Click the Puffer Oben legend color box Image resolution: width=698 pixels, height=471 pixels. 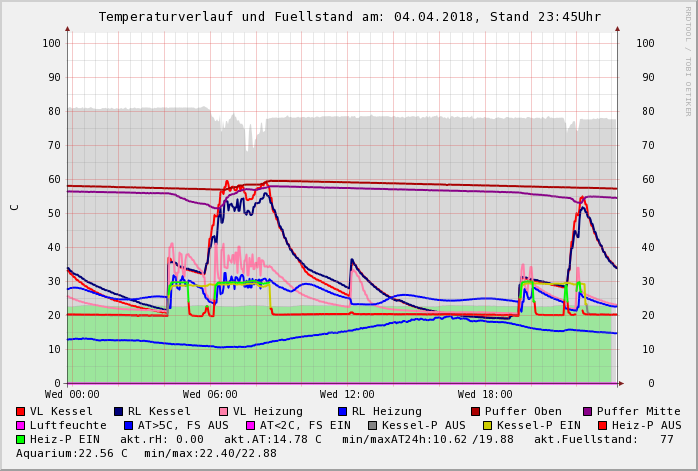475,411
